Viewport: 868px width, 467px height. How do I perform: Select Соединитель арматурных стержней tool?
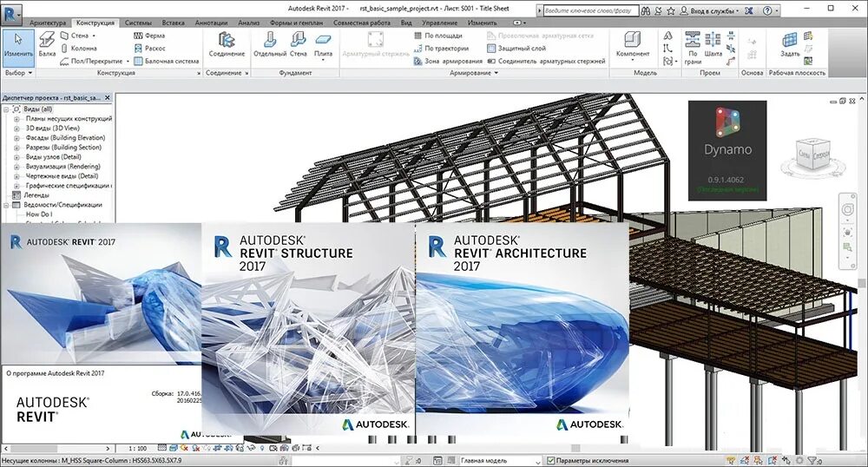click(x=546, y=62)
